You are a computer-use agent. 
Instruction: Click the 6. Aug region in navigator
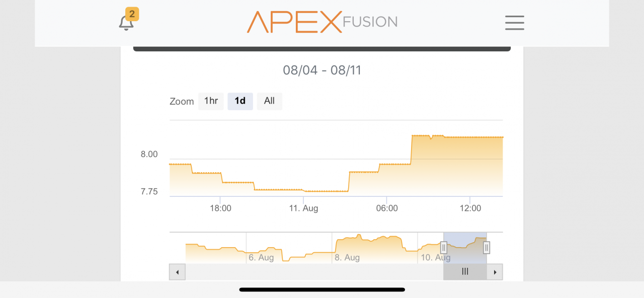(261, 258)
